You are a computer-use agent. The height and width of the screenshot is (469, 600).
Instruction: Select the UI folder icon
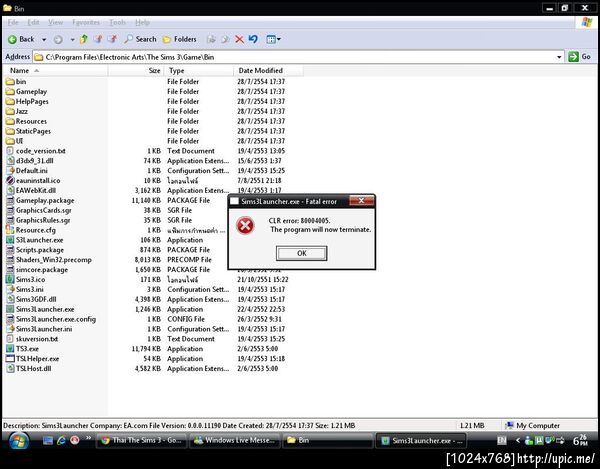(10, 141)
